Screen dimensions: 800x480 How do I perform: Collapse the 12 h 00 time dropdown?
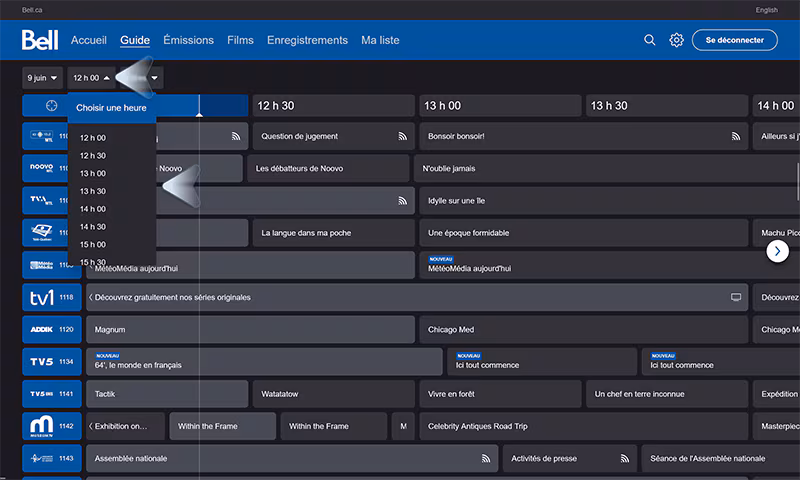pyautogui.click(x=91, y=78)
